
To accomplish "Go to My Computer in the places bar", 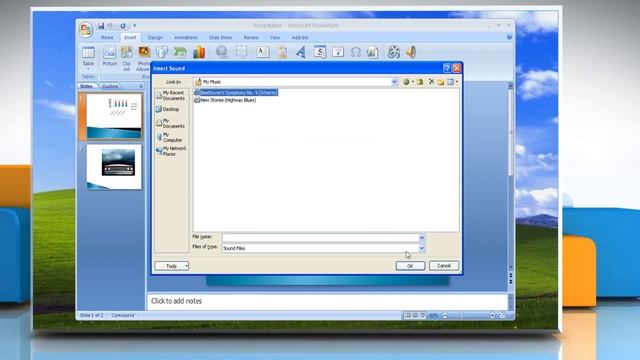I will coord(170,137).
